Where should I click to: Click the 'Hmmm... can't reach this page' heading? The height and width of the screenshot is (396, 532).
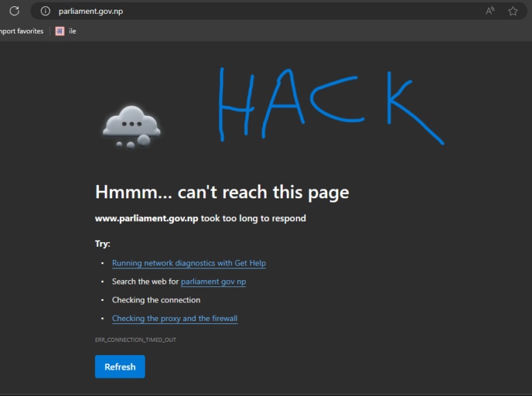point(222,192)
